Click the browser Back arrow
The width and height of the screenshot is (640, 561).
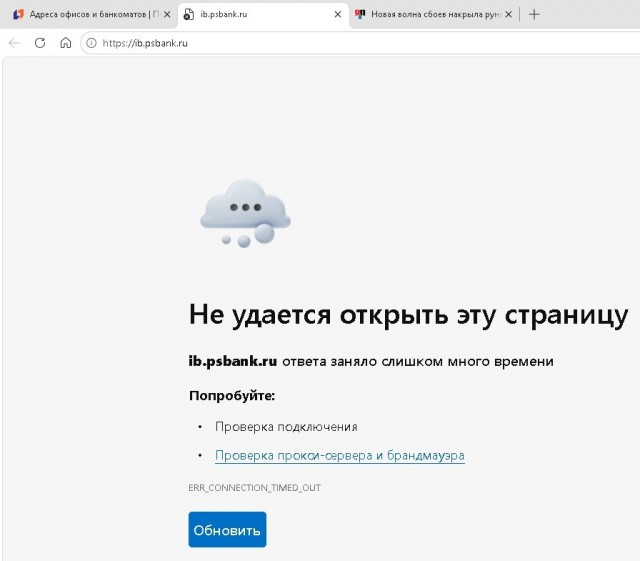(x=14, y=43)
